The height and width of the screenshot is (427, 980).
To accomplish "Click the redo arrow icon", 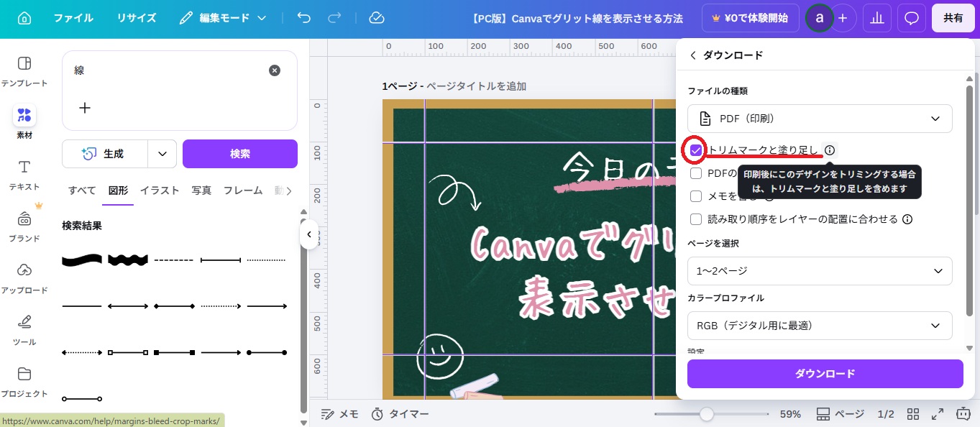I will 334,18.
